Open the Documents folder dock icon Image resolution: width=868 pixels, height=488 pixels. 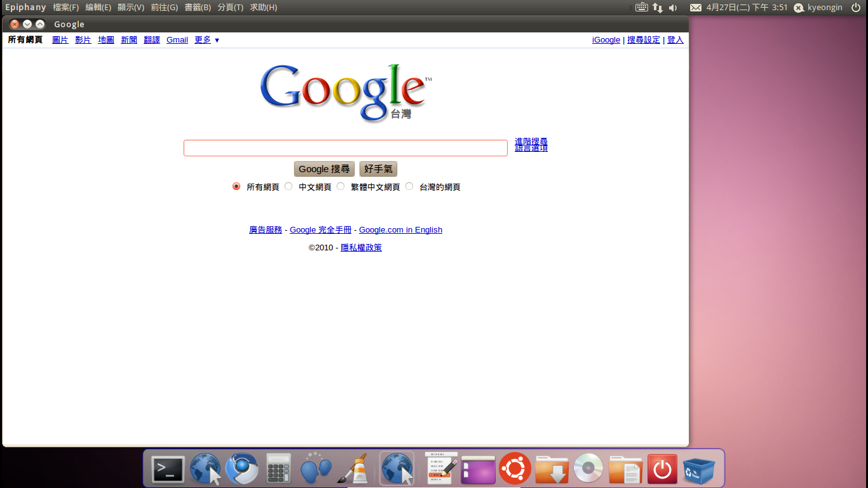625,470
